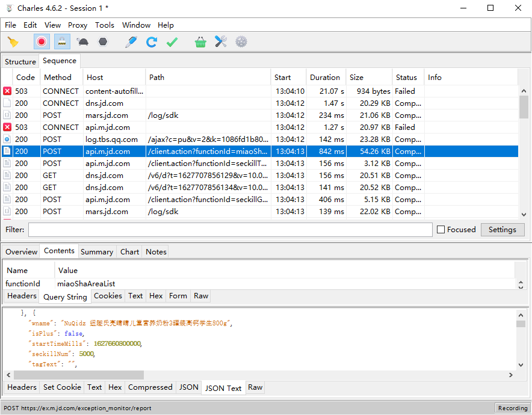Click up arrow of request list scrollbar
The height and width of the screenshot is (415, 532).
[x=524, y=91]
